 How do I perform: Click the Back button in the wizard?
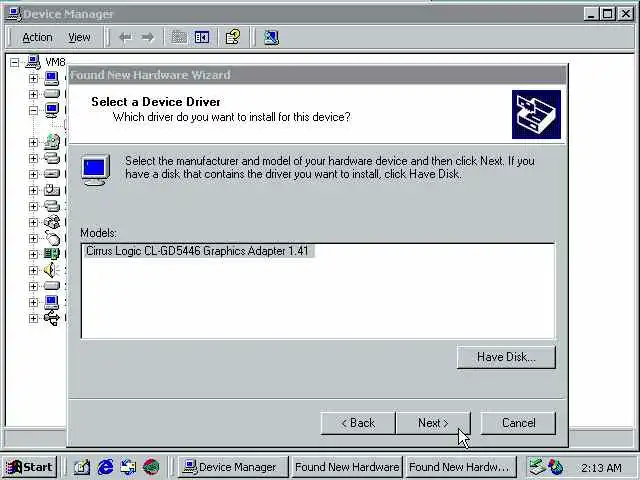[x=358, y=423]
